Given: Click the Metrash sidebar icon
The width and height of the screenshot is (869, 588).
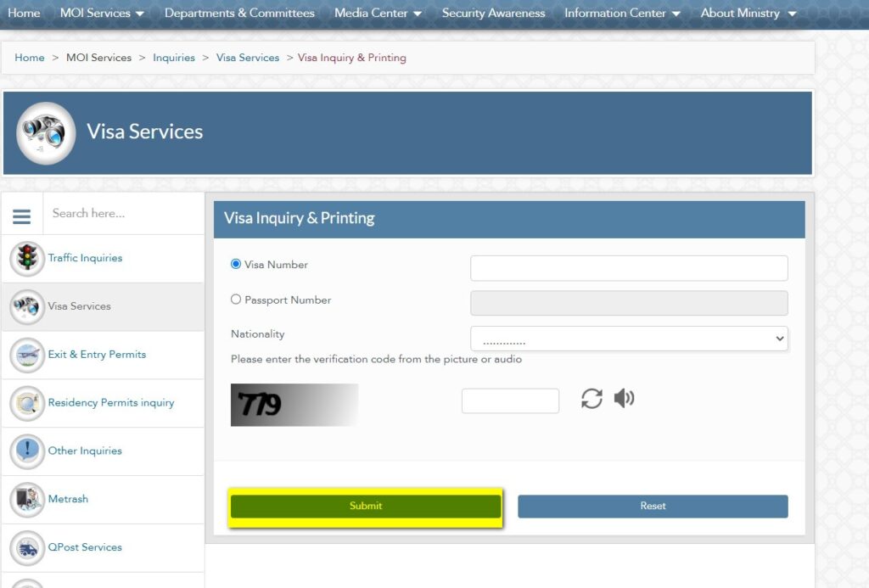Looking at the screenshot, I should point(27,500).
